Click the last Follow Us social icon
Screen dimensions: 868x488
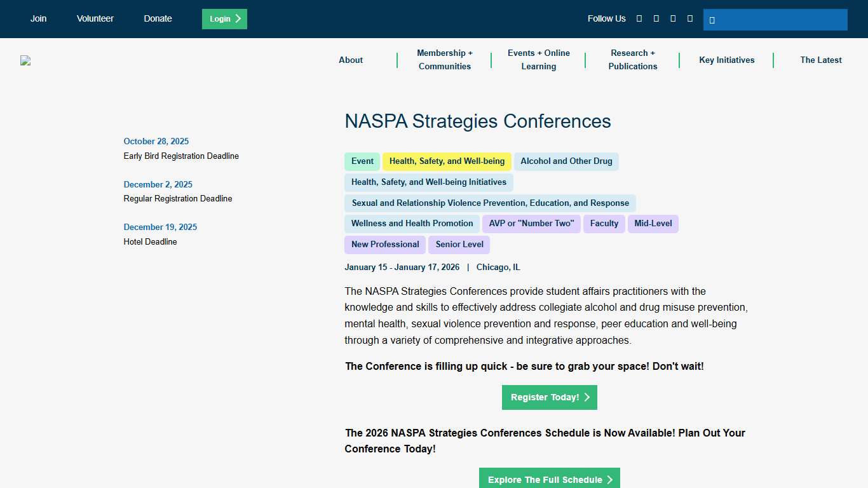(690, 19)
